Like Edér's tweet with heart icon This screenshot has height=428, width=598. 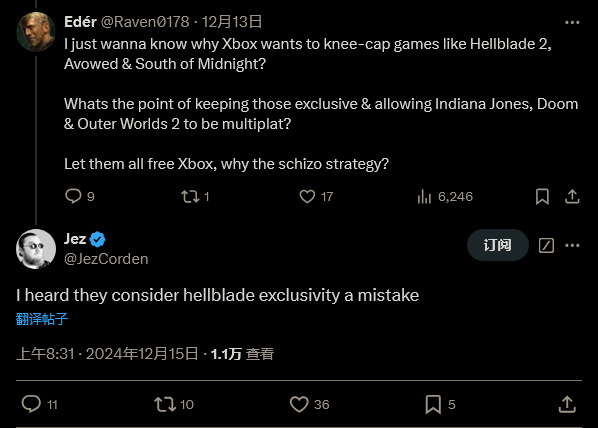pos(307,197)
